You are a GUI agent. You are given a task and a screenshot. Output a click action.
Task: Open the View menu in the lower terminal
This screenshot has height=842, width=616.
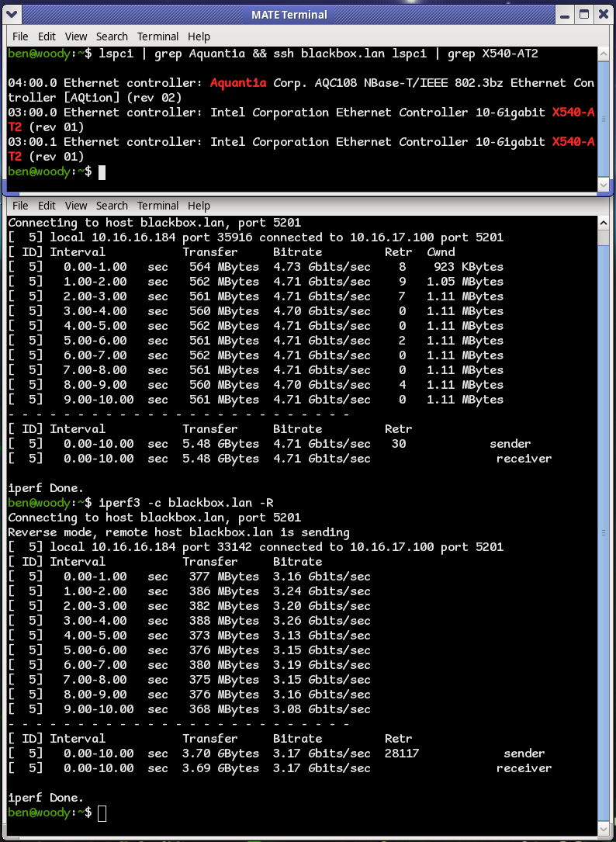[x=76, y=206]
